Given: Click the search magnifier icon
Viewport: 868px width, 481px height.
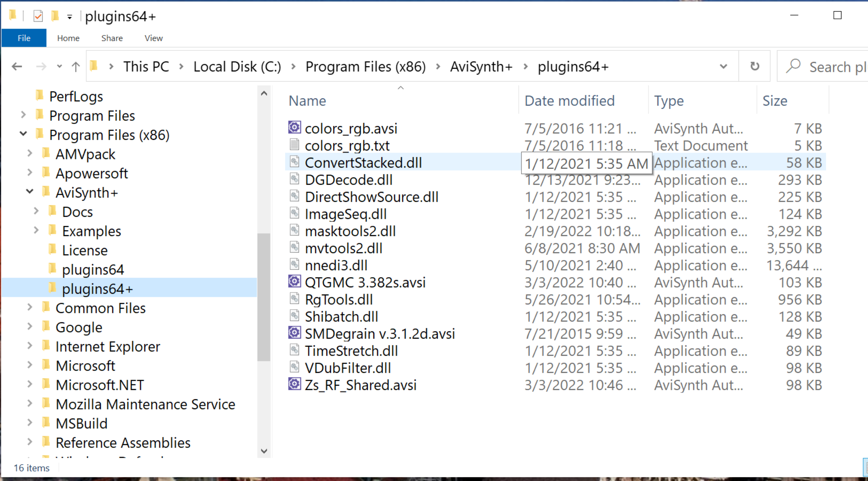Looking at the screenshot, I should coord(793,66).
